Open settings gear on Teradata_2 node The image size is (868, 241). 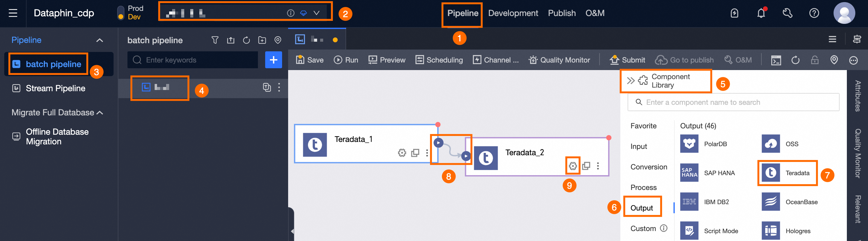(x=573, y=166)
